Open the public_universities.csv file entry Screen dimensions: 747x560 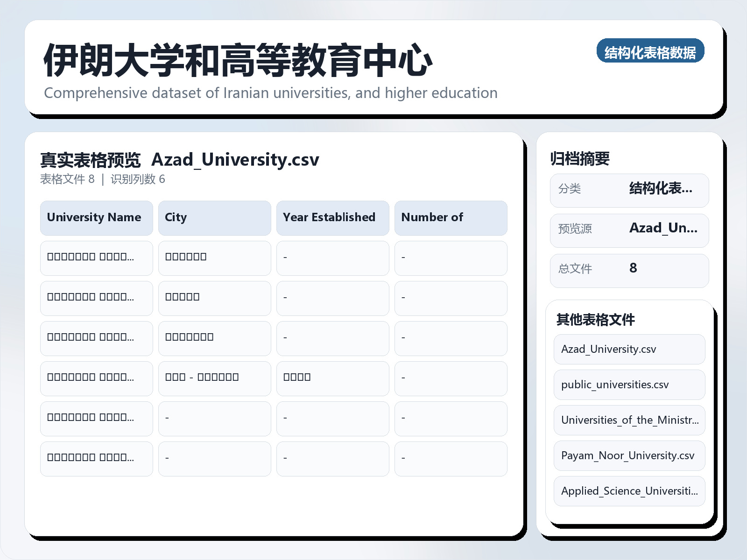[x=629, y=385]
